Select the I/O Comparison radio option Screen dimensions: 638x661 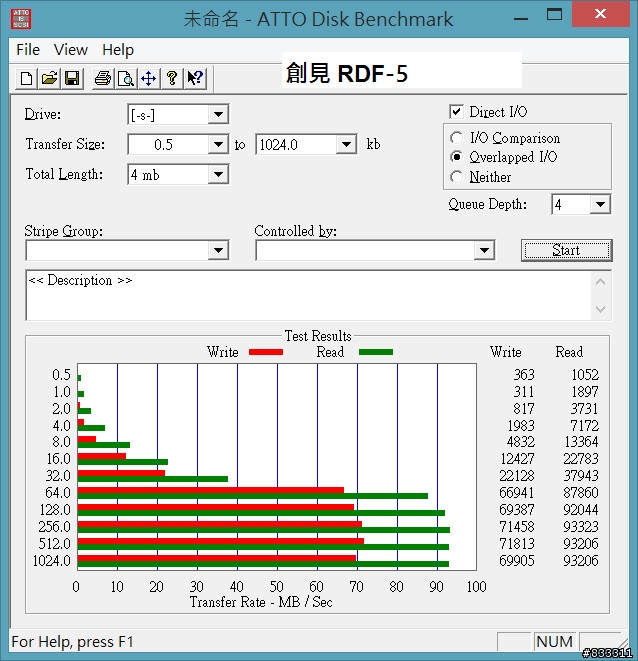click(456, 138)
